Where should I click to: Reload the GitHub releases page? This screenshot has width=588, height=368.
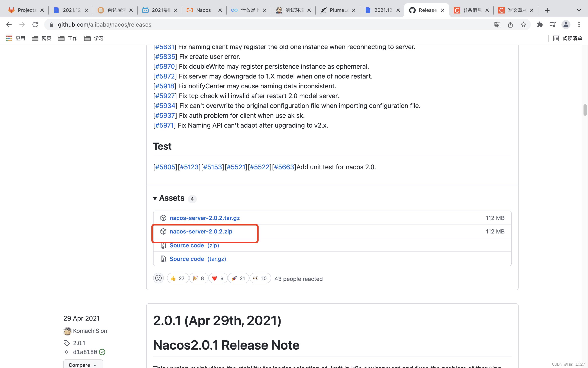coord(35,25)
